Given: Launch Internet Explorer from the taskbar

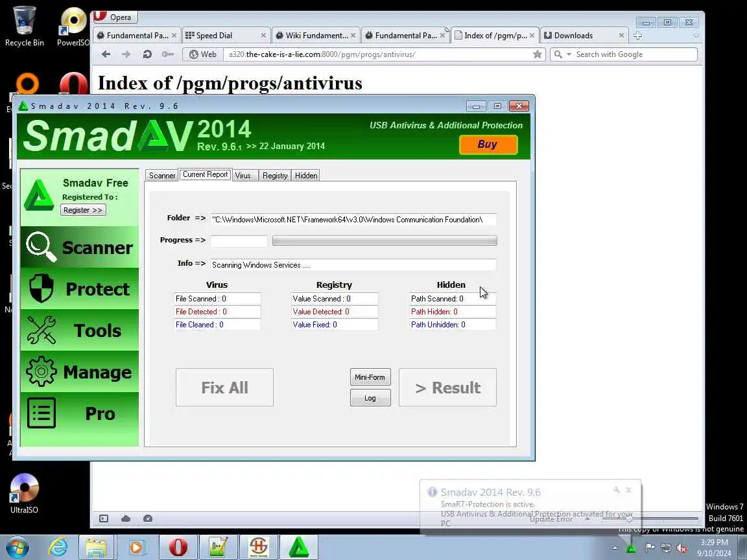Looking at the screenshot, I should tap(58, 548).
